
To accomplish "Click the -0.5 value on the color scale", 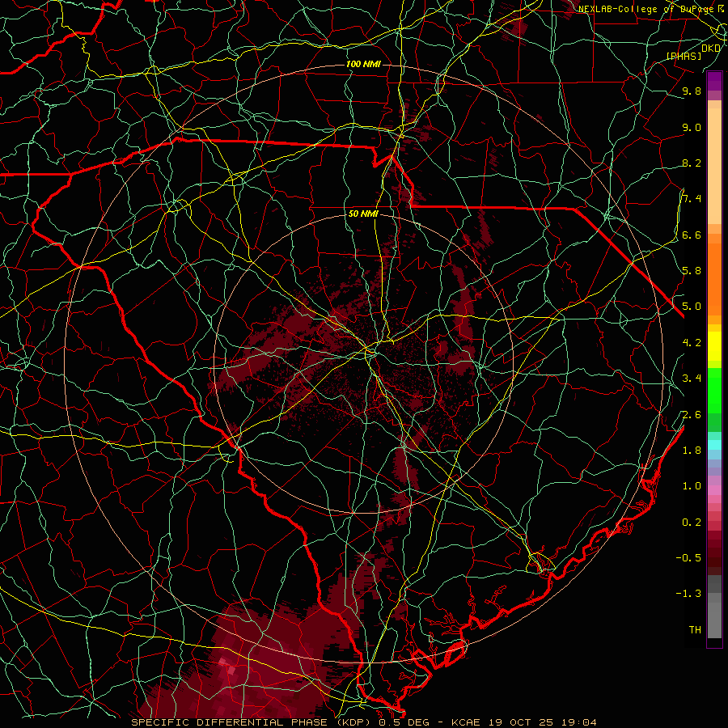I will click(x=688, y=558).
